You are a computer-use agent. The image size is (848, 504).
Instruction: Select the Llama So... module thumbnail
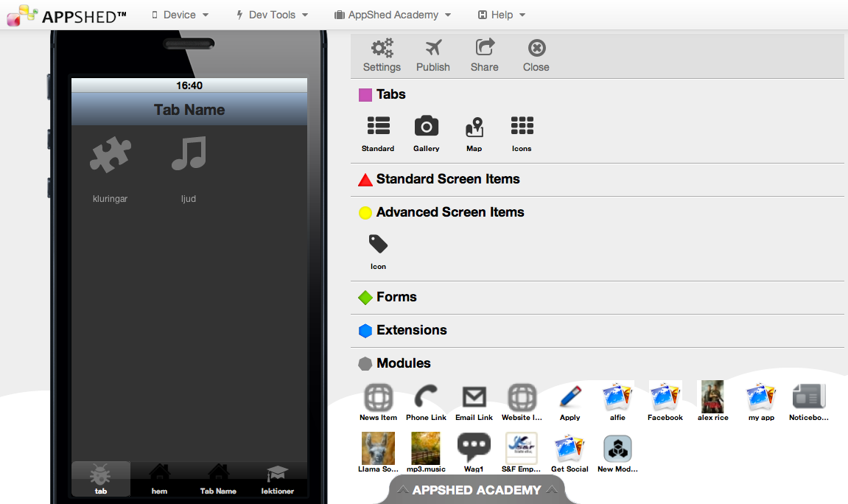tap(378, 448)
